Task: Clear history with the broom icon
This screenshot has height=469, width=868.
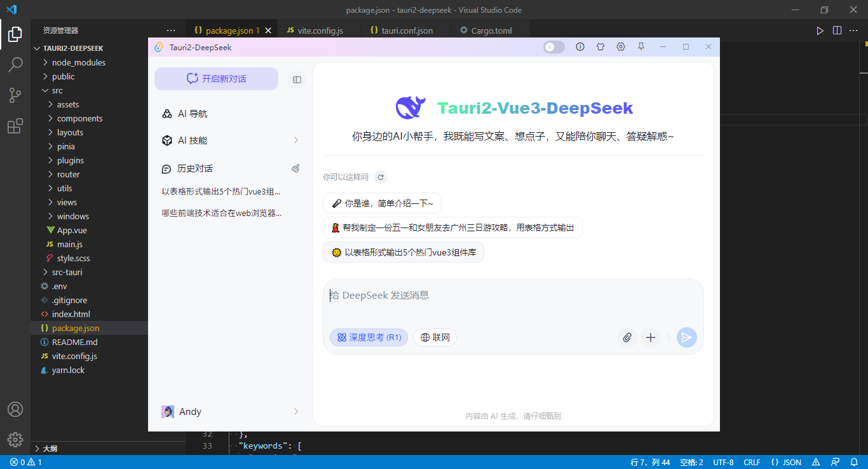Action: tap(295, 168)
